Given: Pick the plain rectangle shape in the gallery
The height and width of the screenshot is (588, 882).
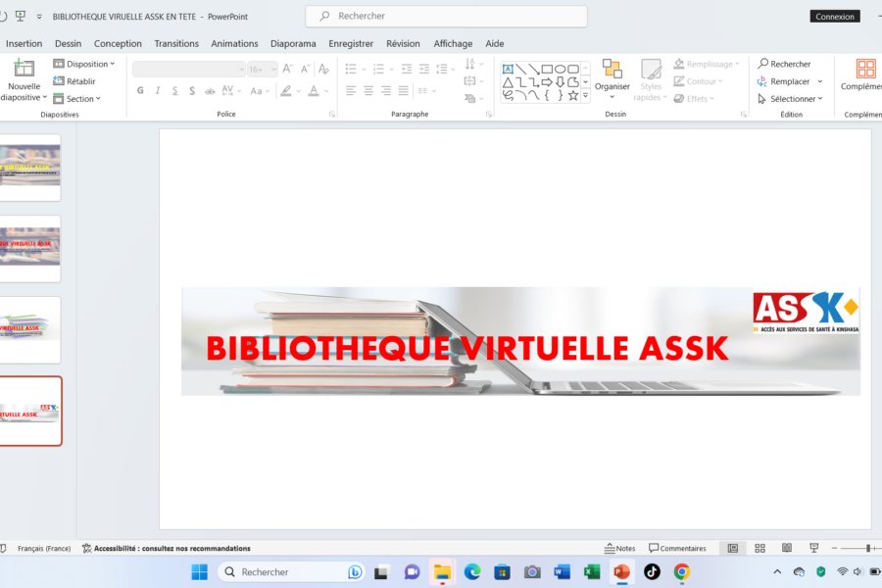Looking at the screenshot, I should click(x=547, y=69).
